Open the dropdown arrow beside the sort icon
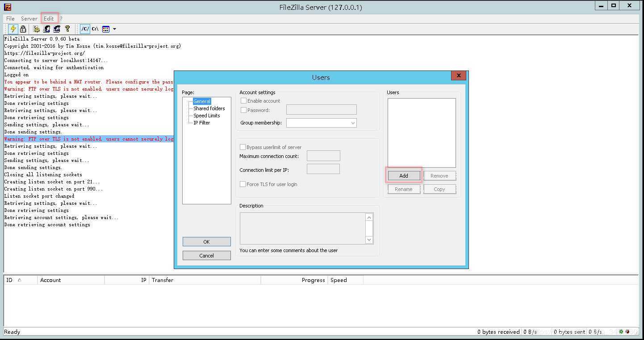 click(114, 29)
